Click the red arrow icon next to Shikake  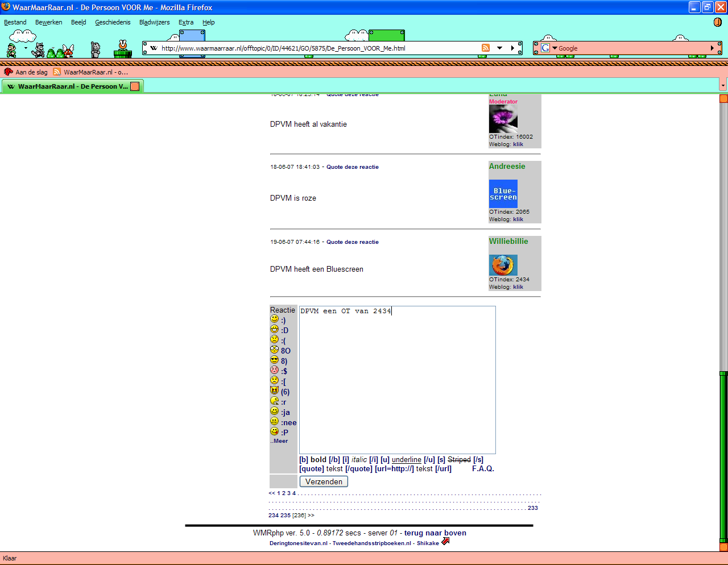445,541
